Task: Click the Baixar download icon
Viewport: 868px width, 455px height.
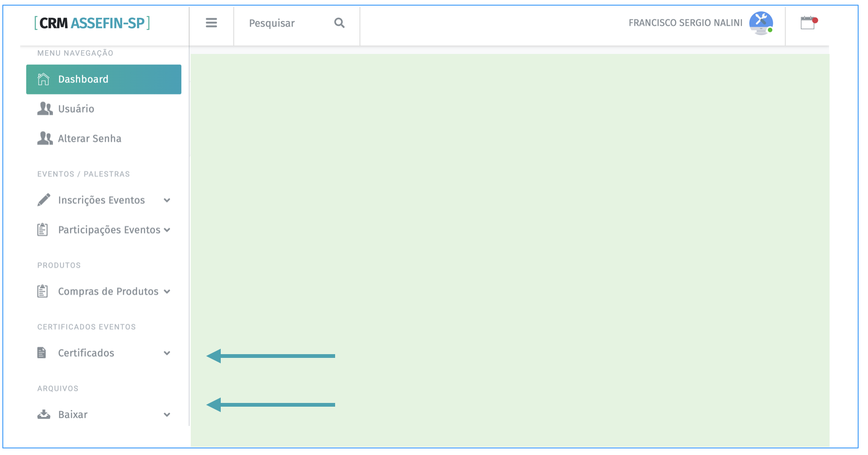Action: click(44, 414)
